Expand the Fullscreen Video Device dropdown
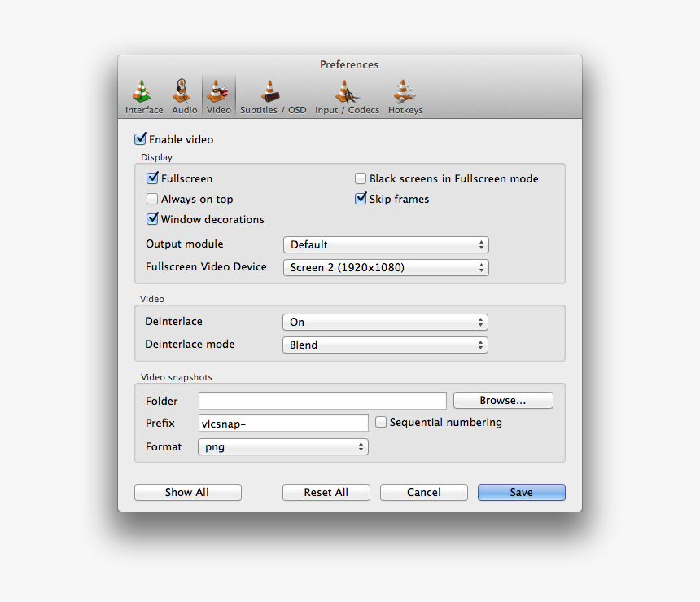 coord(385,267)
